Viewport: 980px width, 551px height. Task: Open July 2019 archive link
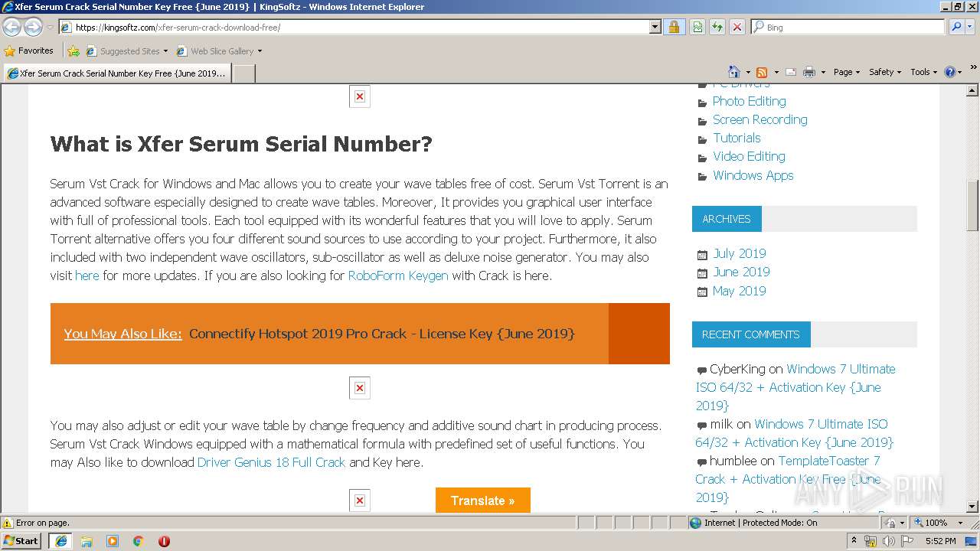point(739,253)
